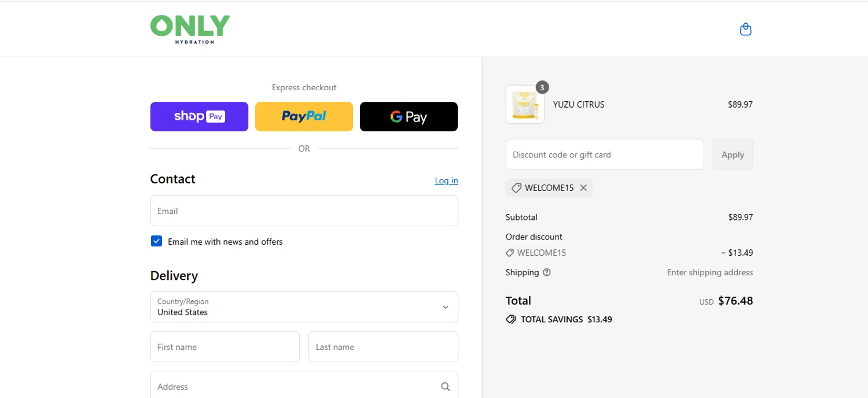The image size is (868, 398).
Task: Click the Delivery section heading
Action: (x=174, y=276)
